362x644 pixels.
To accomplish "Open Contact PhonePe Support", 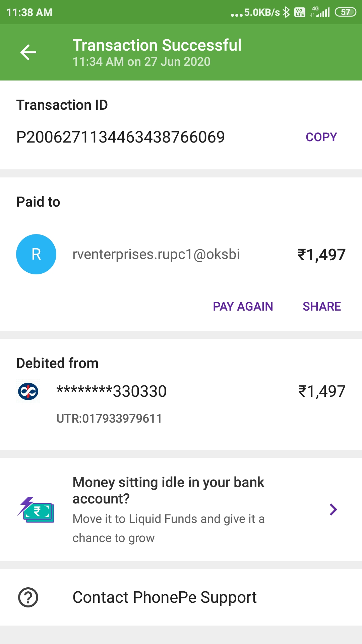I will pyautogui.click(x=165, y=597).
